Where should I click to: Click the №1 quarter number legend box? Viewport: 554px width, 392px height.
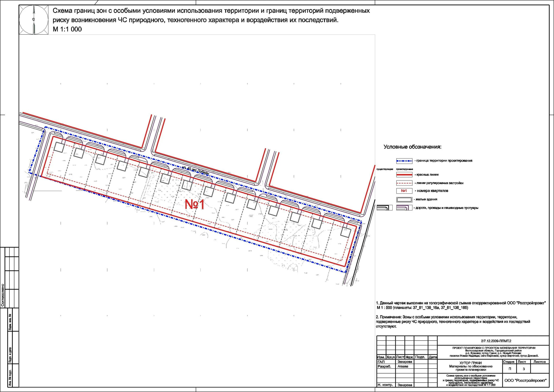(x=404, y=191)
